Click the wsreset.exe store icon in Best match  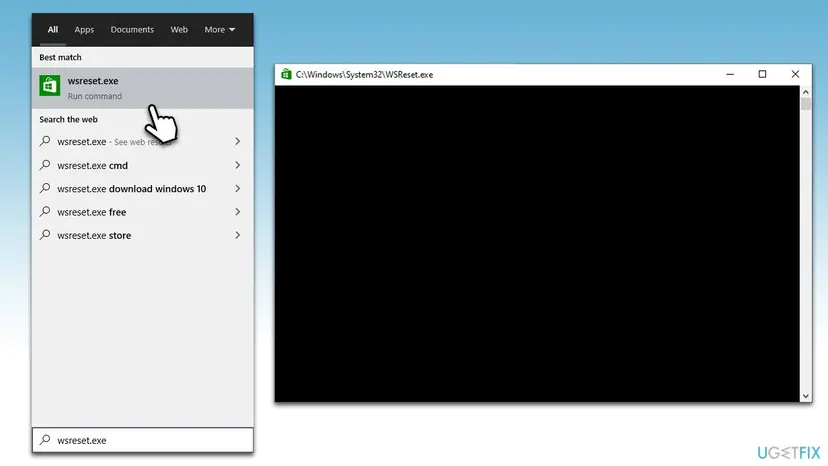point(50,85)
